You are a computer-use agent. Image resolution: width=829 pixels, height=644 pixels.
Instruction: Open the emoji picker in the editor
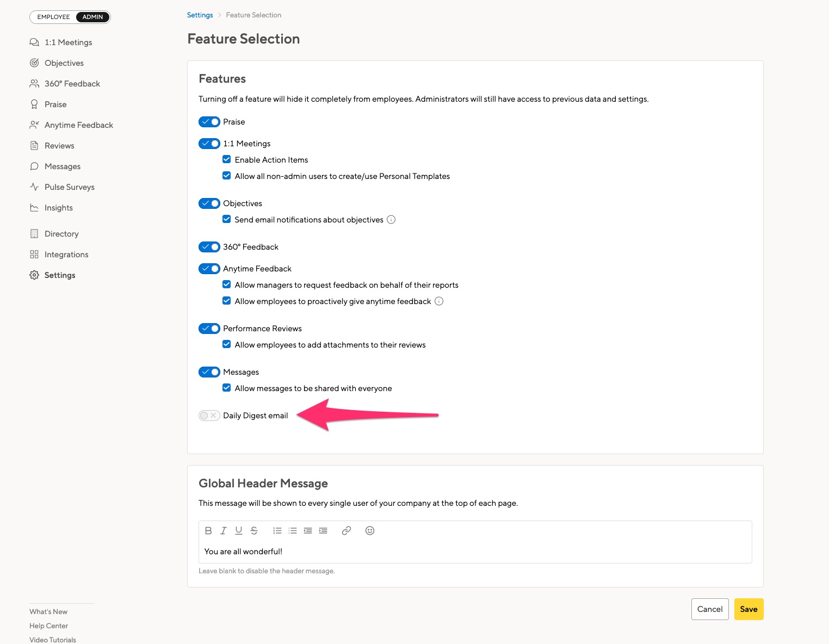[x=370, y=530]
